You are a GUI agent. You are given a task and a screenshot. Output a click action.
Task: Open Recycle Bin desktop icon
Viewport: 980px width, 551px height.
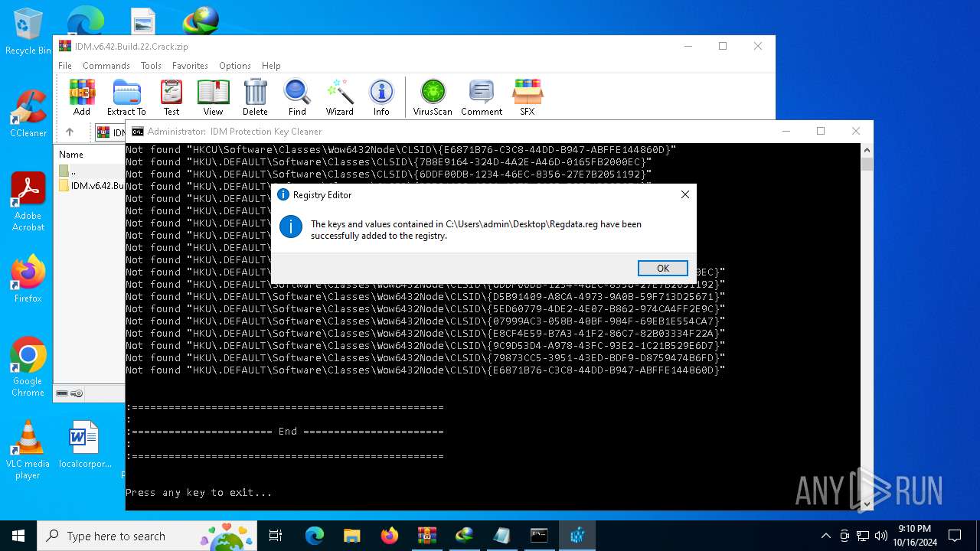[28, 32]
